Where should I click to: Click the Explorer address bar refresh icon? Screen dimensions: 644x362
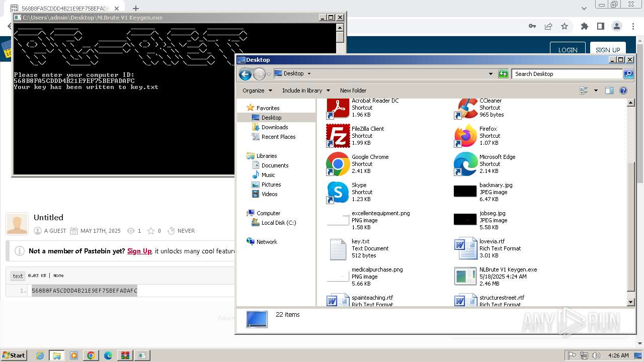503,74
